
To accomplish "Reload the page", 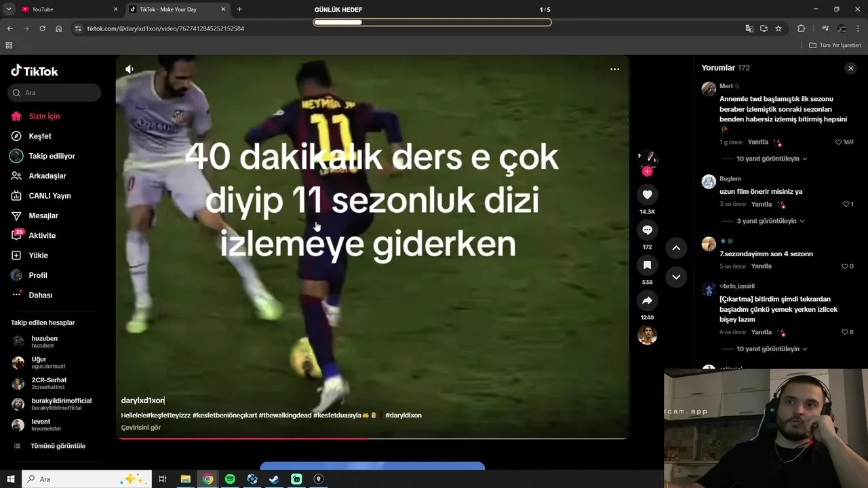I will pyautogui.click(x=42, y=28).
